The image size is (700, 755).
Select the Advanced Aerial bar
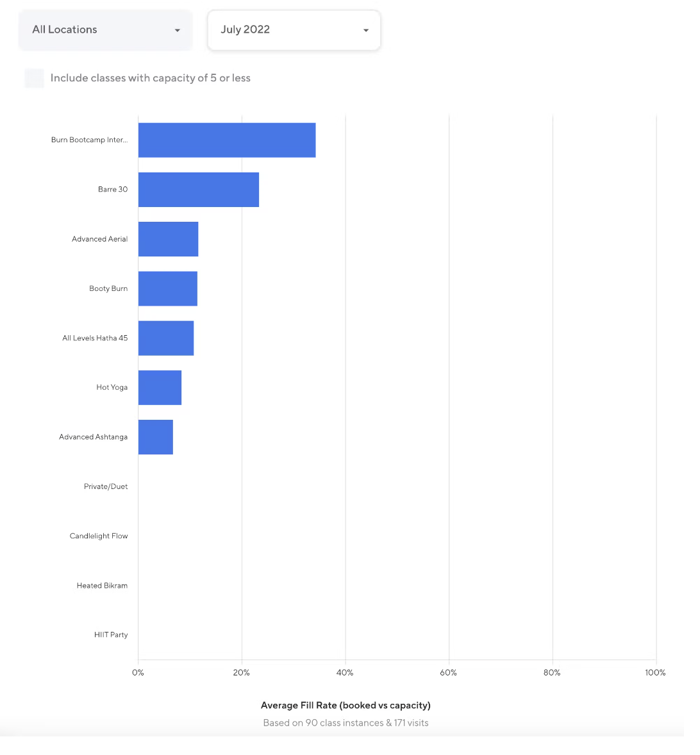click(x=168, y=239)
